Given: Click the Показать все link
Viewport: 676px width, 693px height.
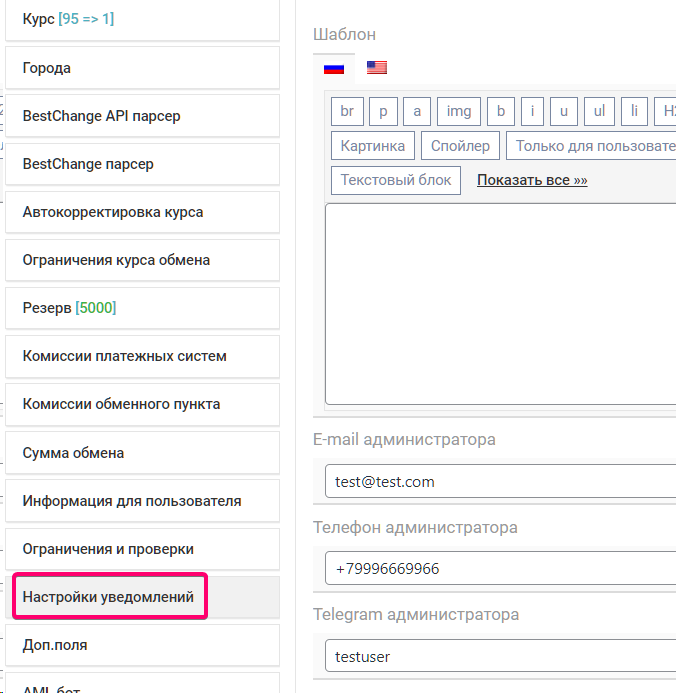Looking at the screenshot, I should click(x=532, y=181).
